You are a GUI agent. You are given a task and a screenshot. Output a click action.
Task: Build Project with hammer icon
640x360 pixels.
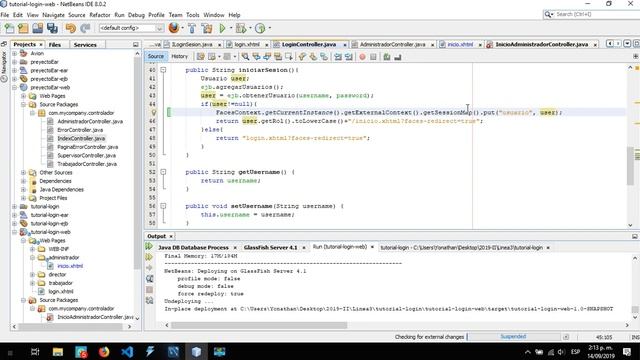point(192,28)
